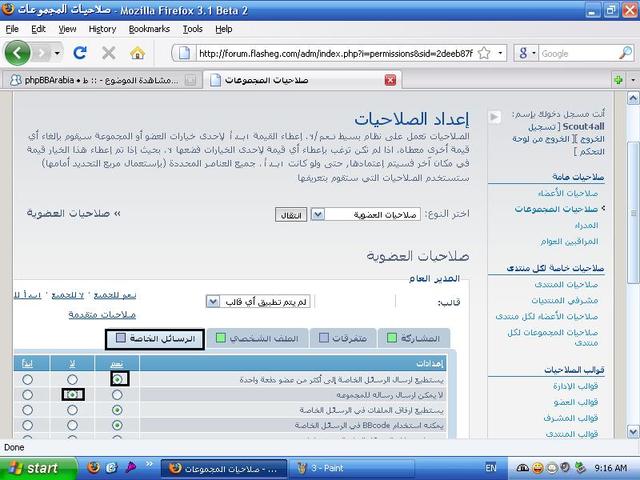Viewport: 640px width, 480px height.
Task: Click the صلاحيات متقدمة link
Action: (x=102, y=315)
